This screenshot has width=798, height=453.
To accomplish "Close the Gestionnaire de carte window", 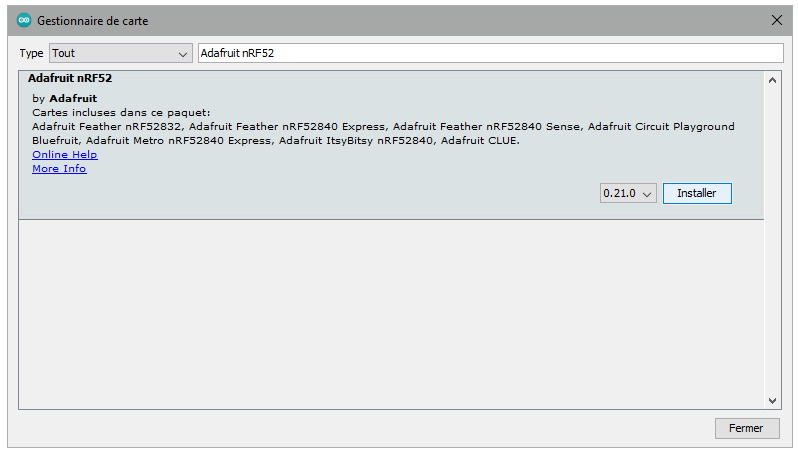I will click(x=776, y=20).
